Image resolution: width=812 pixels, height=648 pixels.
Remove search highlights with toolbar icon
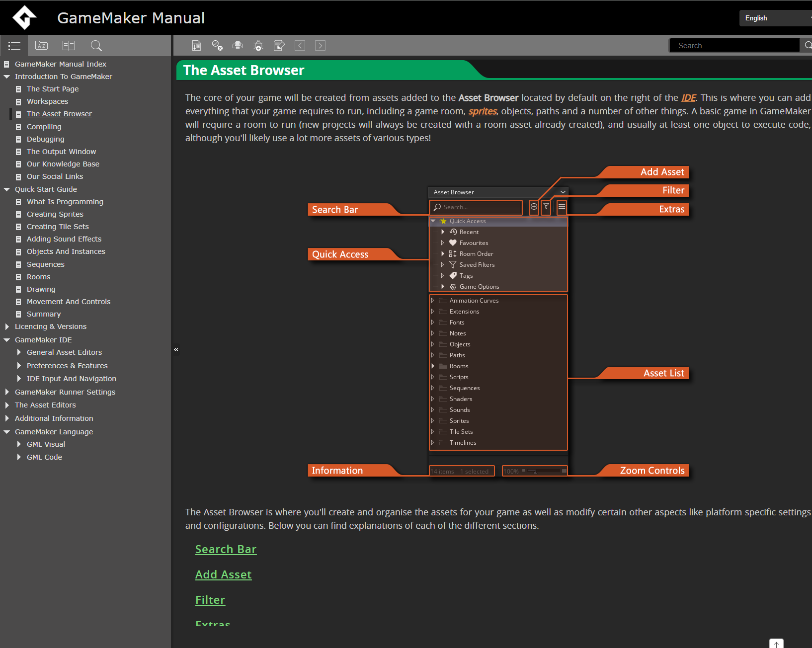tap(217, 46)
